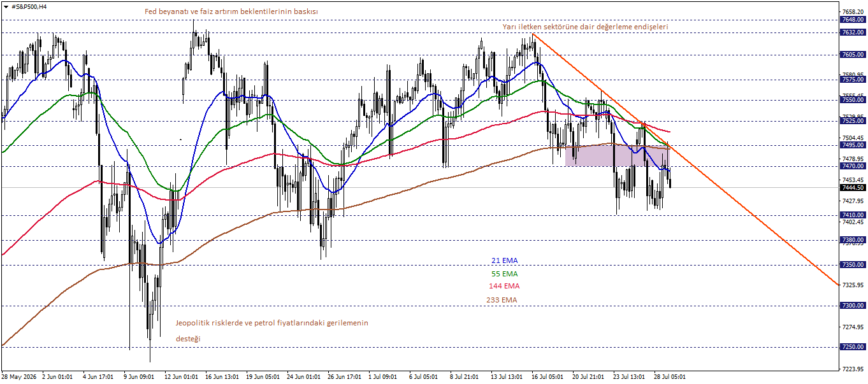Click the 7274.95 price scale value
Image resolution: width=868 pixels, height=384 pixels.
click(x=853, y=327)
